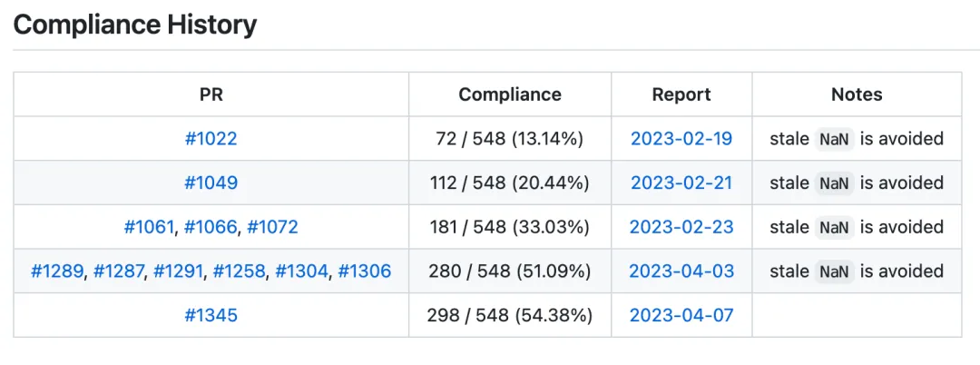The width and height of the screenshot is (980, 365).
Task: View the 2023-04-07 compliance report
Action: coord(681,315)
